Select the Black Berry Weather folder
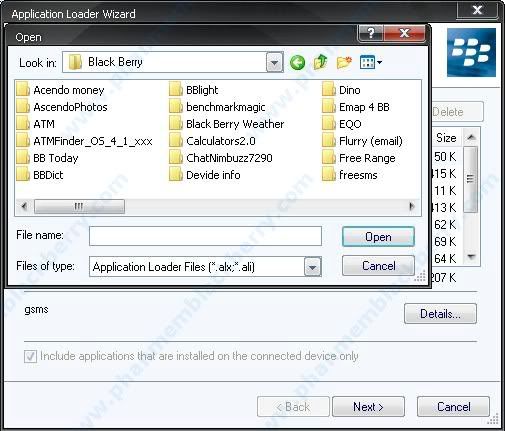 pos(227,124)
